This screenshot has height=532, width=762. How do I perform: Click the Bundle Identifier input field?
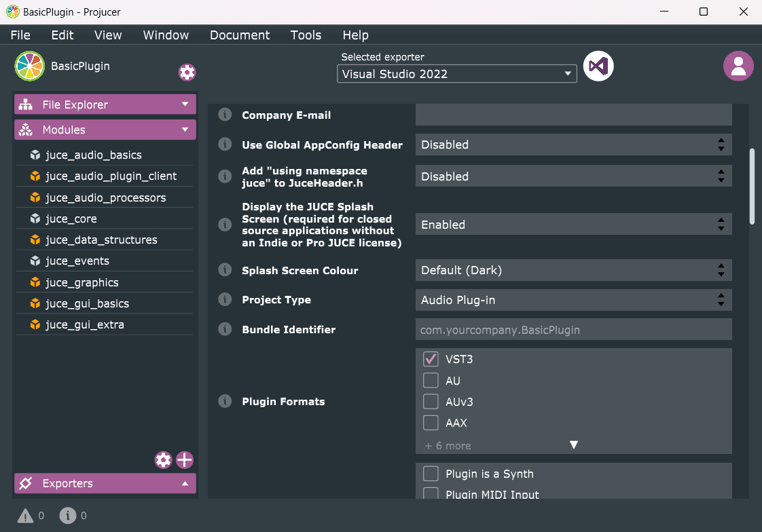573,329
